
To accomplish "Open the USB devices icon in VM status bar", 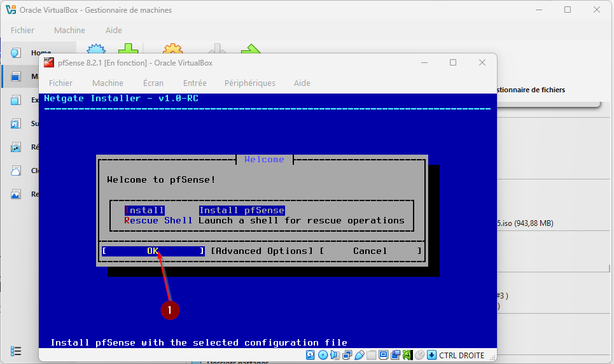I will tap(359, 355).
